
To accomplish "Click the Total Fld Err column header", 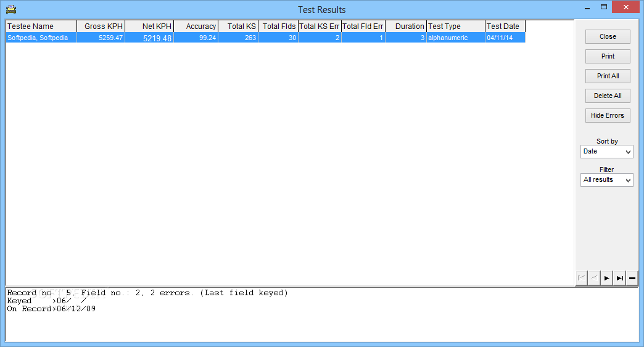I will [x=363, y=27].
